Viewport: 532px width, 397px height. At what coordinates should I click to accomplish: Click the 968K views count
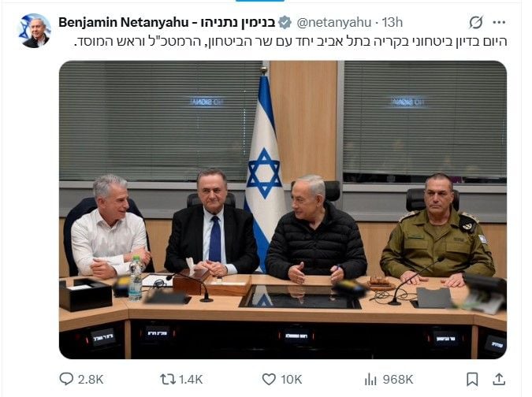point(398,379)
